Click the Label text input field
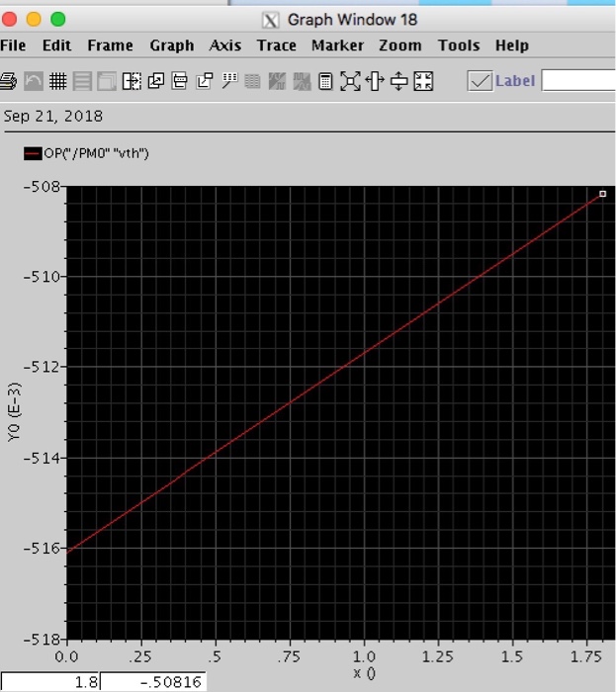 coord(578,80)
